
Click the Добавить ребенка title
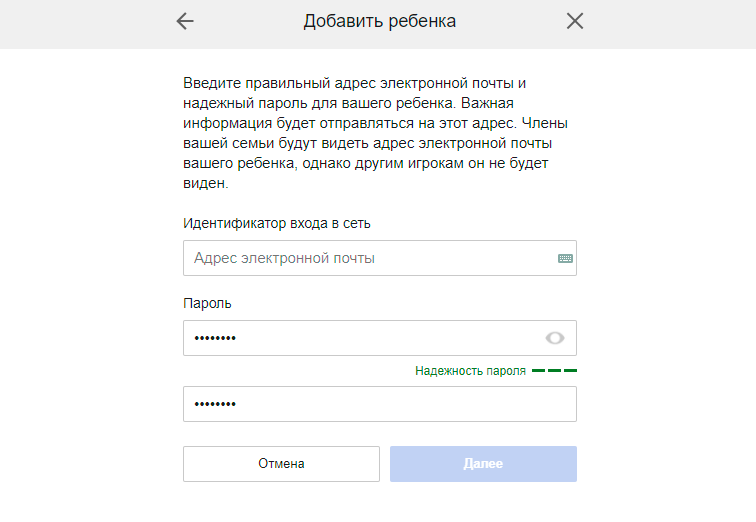click(379, 21)
